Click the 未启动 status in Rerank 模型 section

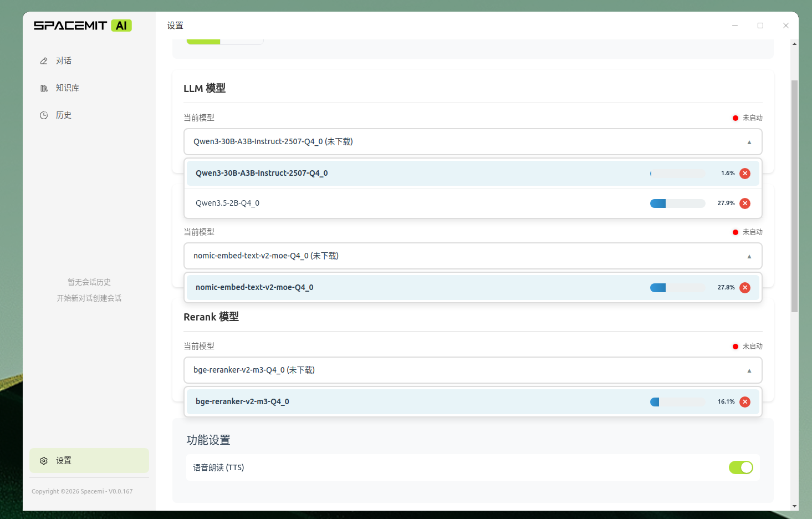pyautogui.click(x=753, y=347)
